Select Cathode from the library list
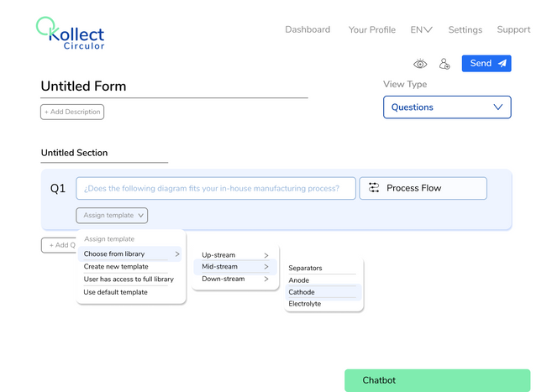 (x=302, y=292)
